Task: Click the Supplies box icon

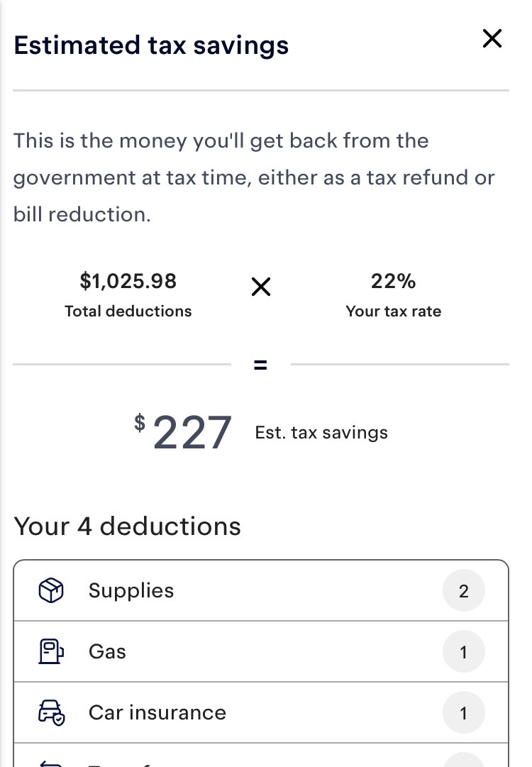Action: point(51,590)
